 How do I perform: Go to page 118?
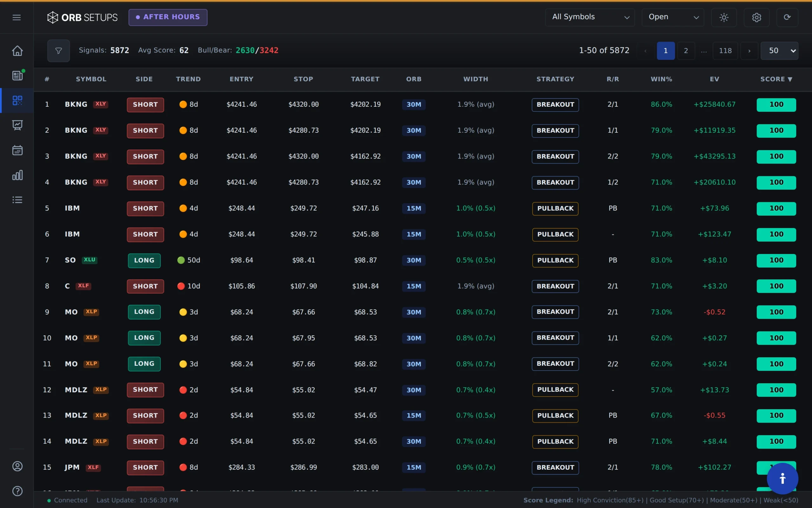725,51
